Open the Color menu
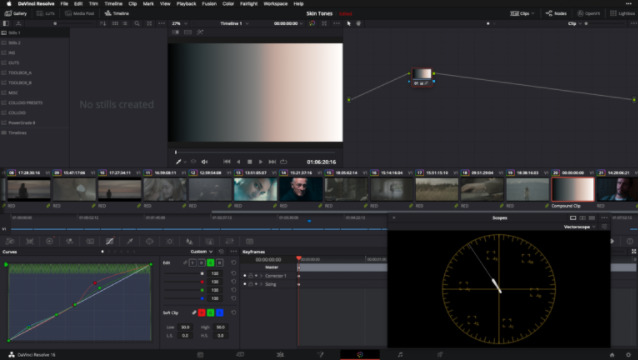Image resolution: width=638 pixels, height=361 pixels. click(x=228, y=4)
